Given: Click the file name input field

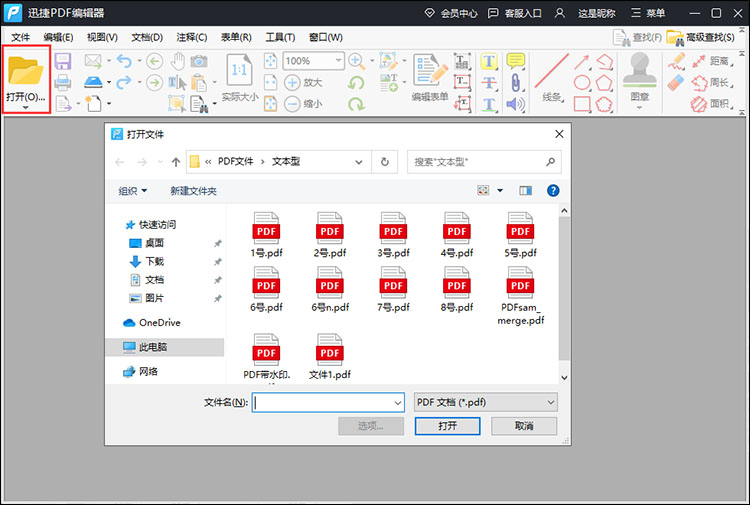Looking at the screenshot, I should [x=328, y=403].
